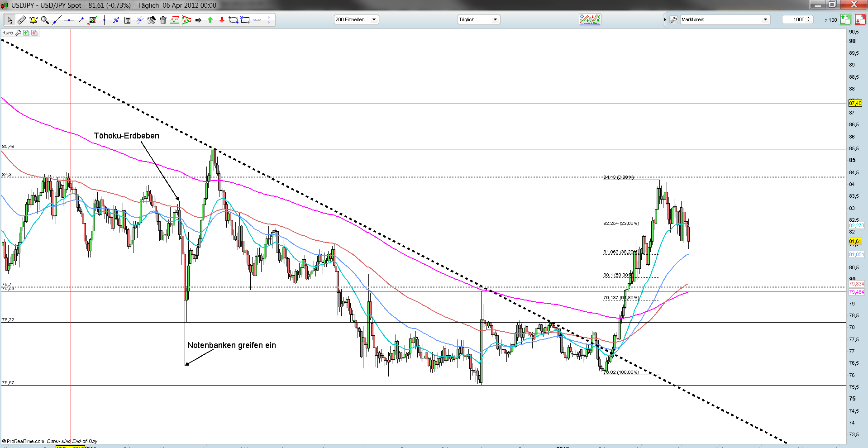
Task: Click the green buy order button
Action: pos(845,19)
